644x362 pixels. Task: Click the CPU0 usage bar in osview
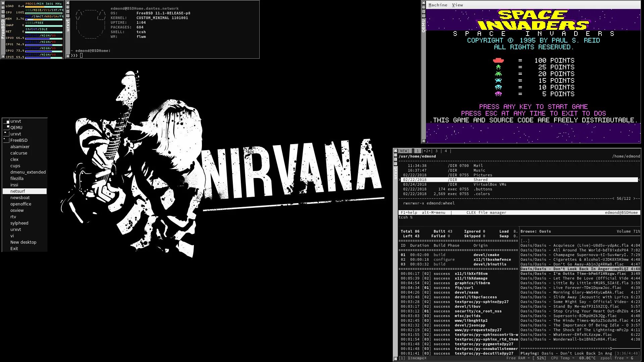point(44,39)
